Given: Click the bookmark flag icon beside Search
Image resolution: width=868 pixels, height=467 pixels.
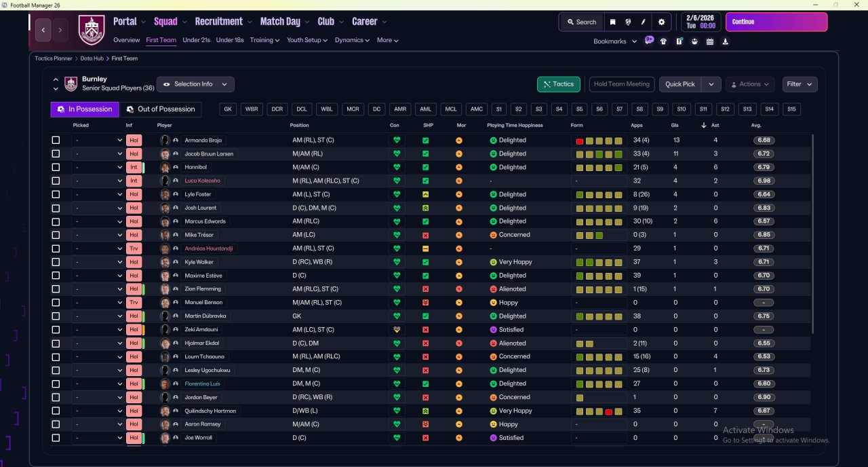Looking at the screenshot, I should click(612, 22).
